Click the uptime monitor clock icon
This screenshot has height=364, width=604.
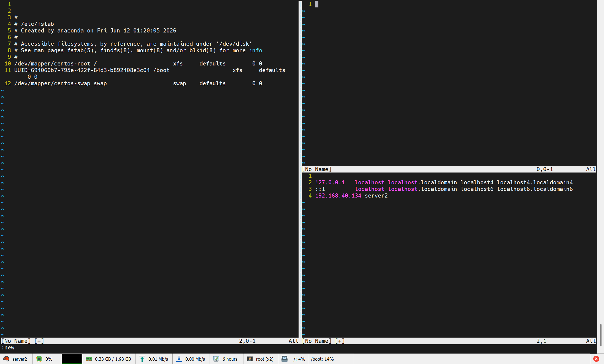pyautogui.click(x=216, y=359)
